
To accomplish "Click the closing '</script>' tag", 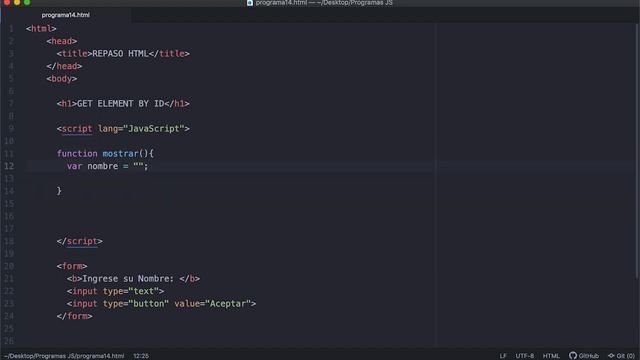I will click(80, 241).
